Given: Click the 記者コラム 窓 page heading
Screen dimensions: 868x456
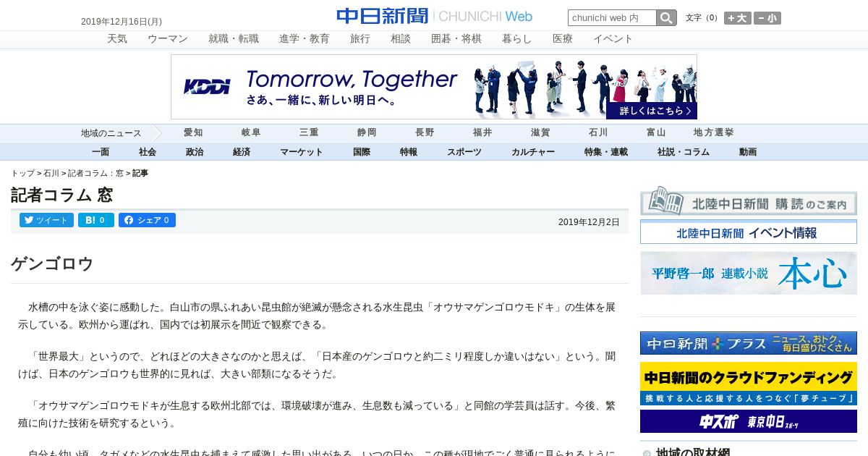Looking at the screenshot, I should click(61, 195).
